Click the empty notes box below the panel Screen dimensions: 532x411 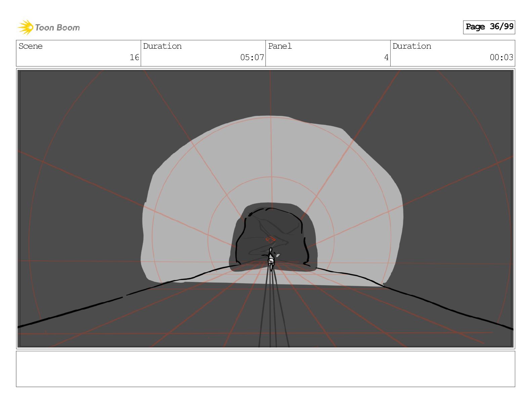click(x=265, y=369)
